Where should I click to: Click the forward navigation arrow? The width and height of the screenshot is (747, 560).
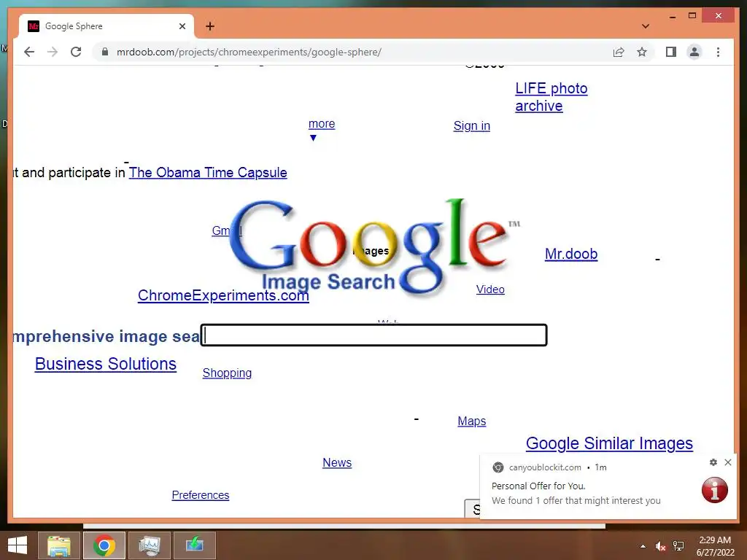pos(53,52)
